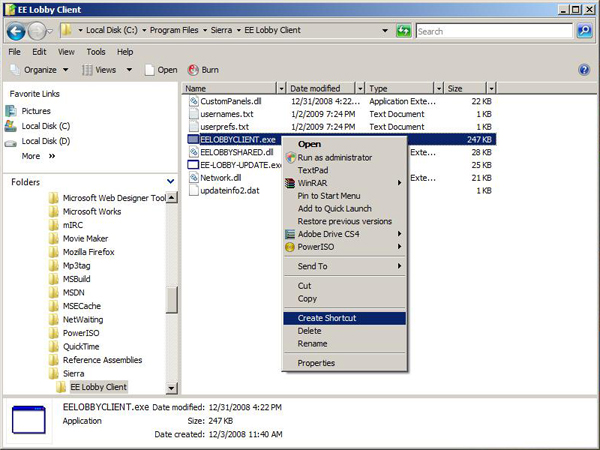
Task: Select Sierra folder in the folder tree
Action: pos(75,373)
